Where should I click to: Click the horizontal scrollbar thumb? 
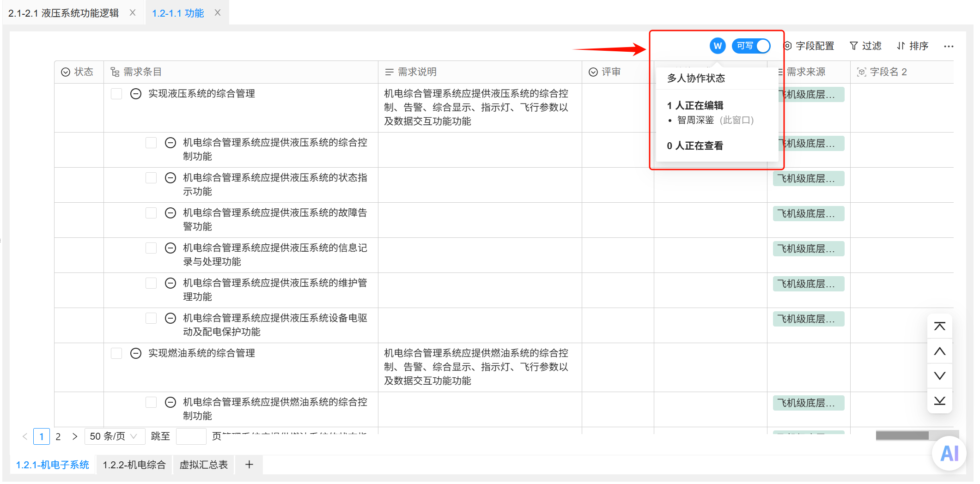tap(902, 436)
